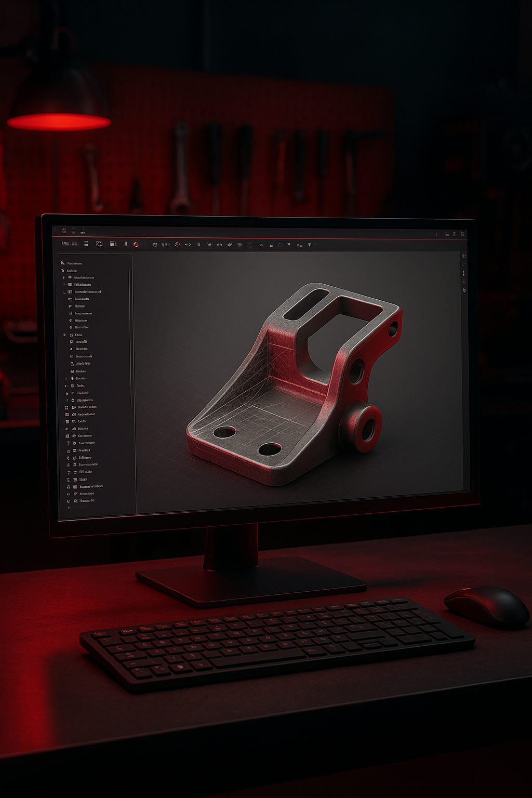Select the top arrow cursor icon in the sidebar

click(x=62, y=263)
